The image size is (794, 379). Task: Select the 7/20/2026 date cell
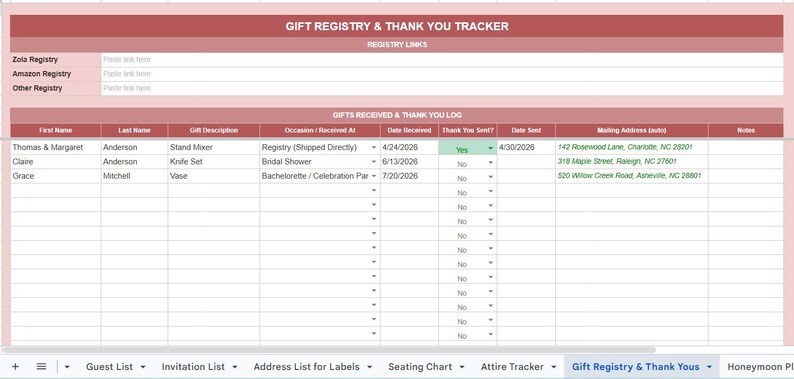409,176
